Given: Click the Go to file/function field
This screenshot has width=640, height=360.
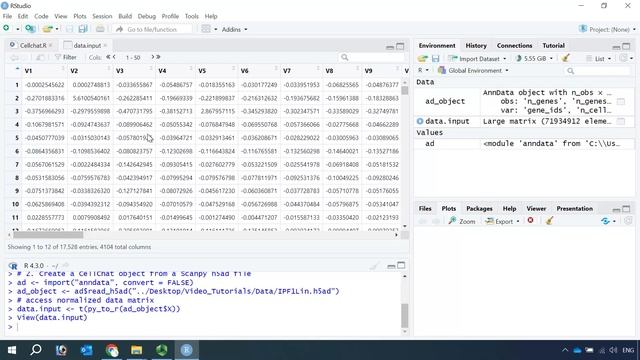Looking at the screenshot, I should click(153, 29).
